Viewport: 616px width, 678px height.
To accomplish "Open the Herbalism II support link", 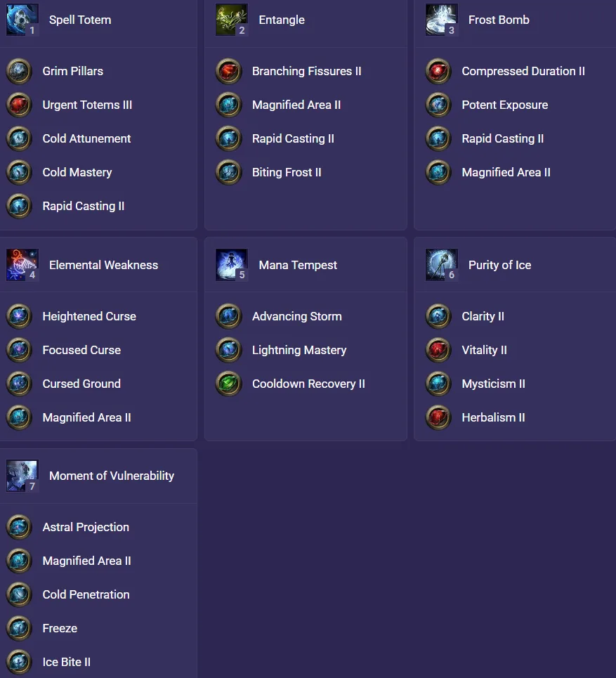I will pyautogui.click(x=493, y=417).
